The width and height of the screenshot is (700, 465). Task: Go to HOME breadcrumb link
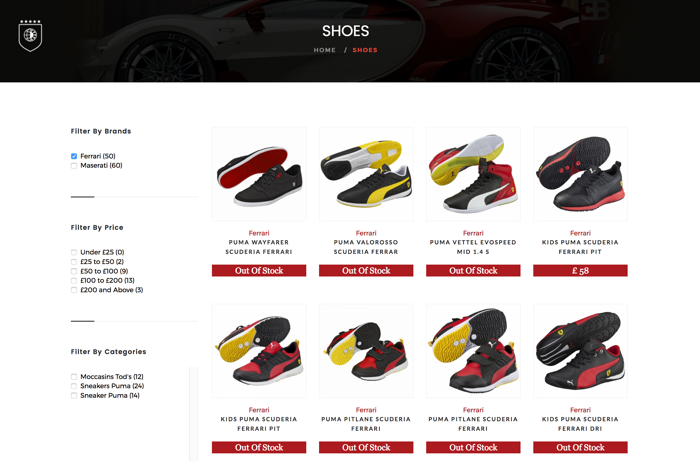point(325,50)
